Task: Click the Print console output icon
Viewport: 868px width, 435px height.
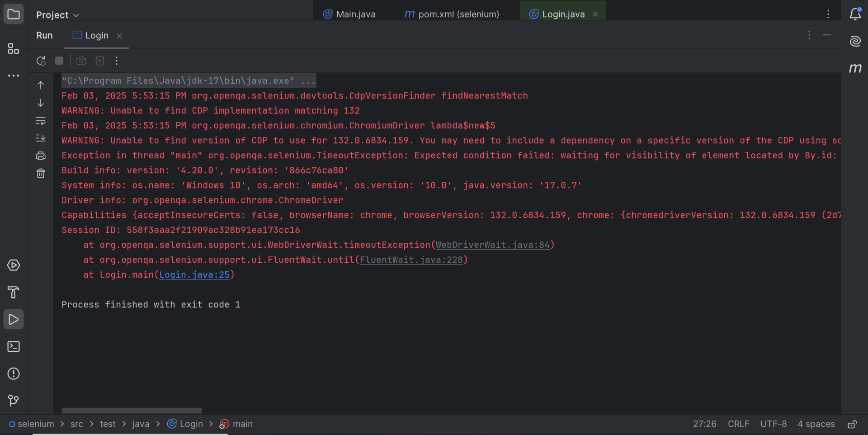Action: point(41,156)
